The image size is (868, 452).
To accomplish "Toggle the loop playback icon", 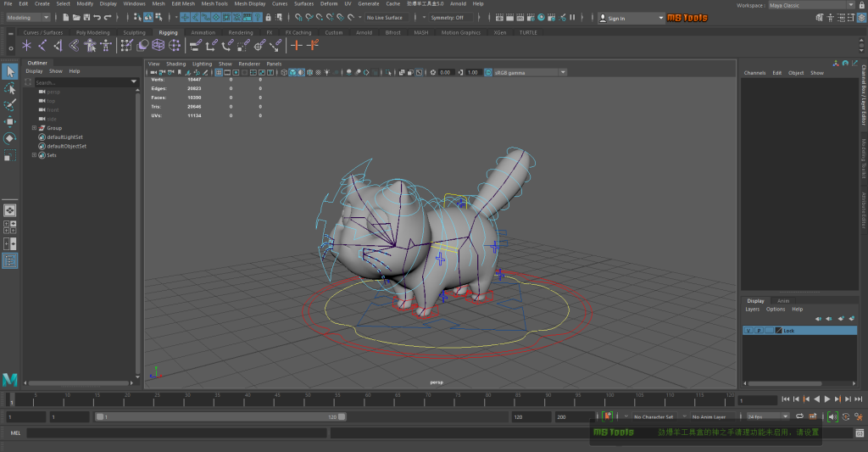I will click(x=799, y=416).
